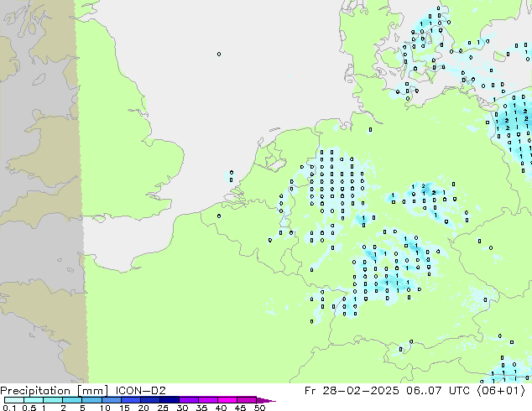Image resolution: width=532 pixels, height=411 pixels.
Task: Click the 'UTC' label text
Action: (x=459, y=391)
